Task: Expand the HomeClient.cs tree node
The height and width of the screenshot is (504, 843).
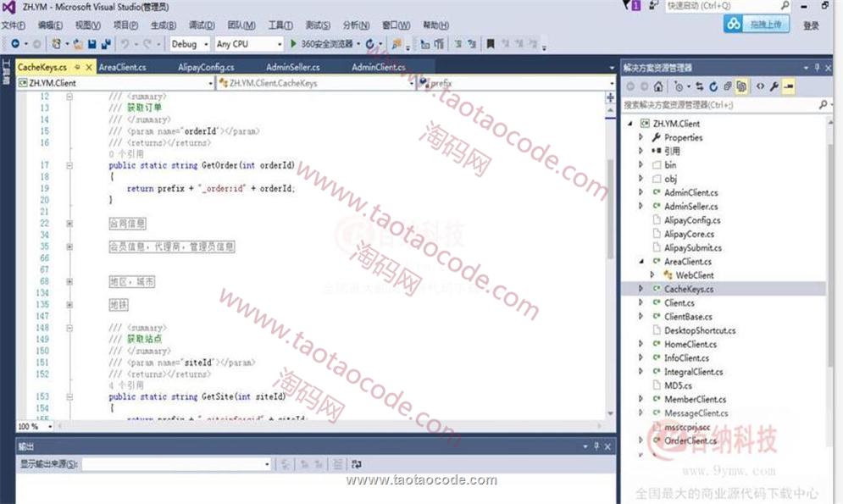Action: pyautogui.click(x=641, y=344)
